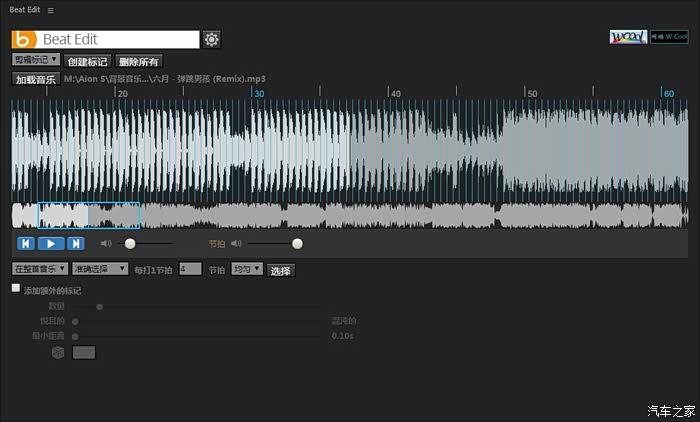Click the beats-per-marker number field

(190, 269)
